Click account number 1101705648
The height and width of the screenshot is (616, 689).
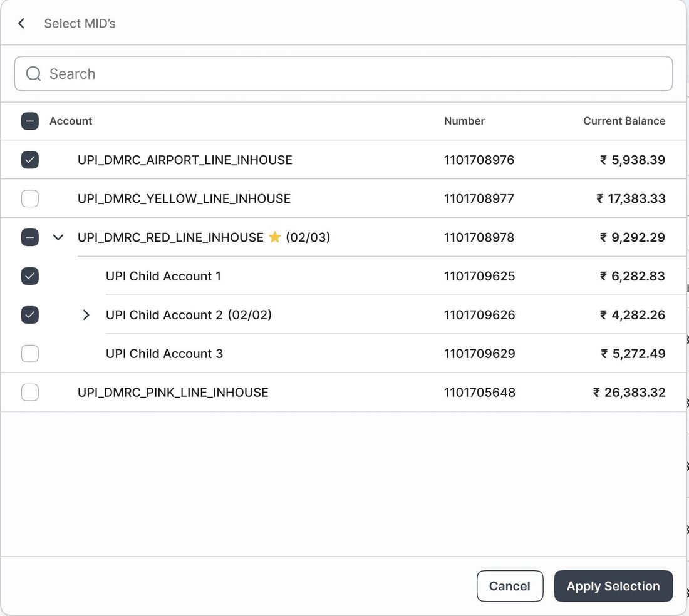[x=479, y=392]
